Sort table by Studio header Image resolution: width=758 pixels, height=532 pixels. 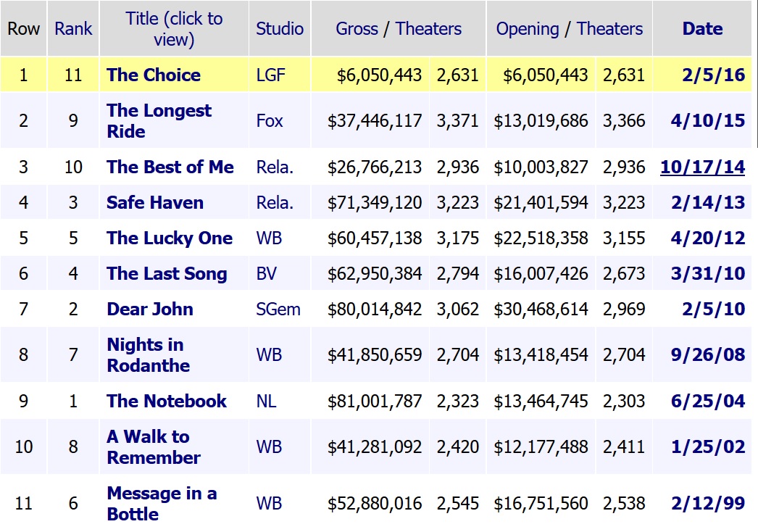(x=280, y=29)
